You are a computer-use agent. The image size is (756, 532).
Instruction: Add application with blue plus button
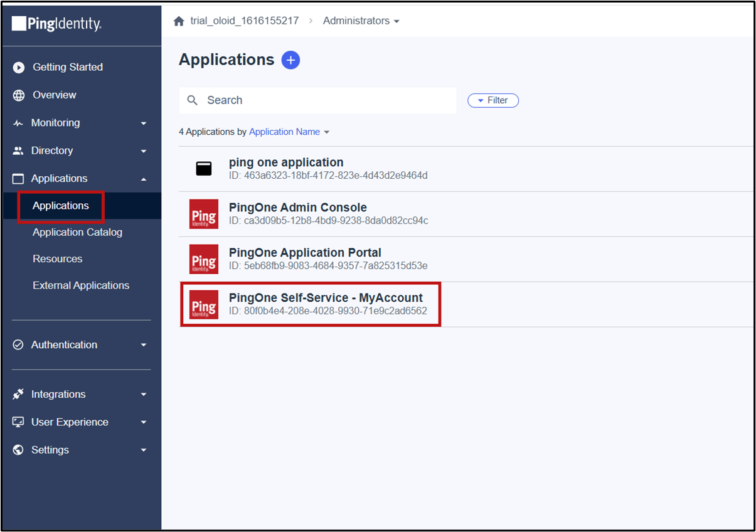(290, 60)
